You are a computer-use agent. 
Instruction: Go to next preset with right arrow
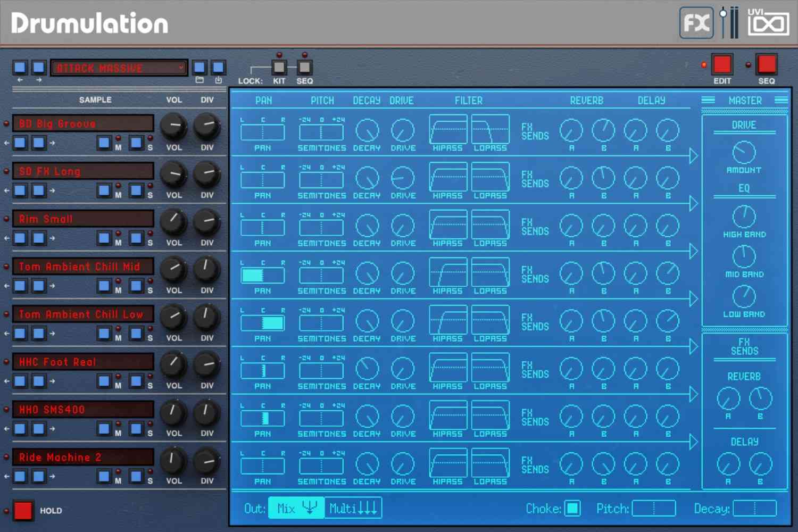click(x=38, y=67)
